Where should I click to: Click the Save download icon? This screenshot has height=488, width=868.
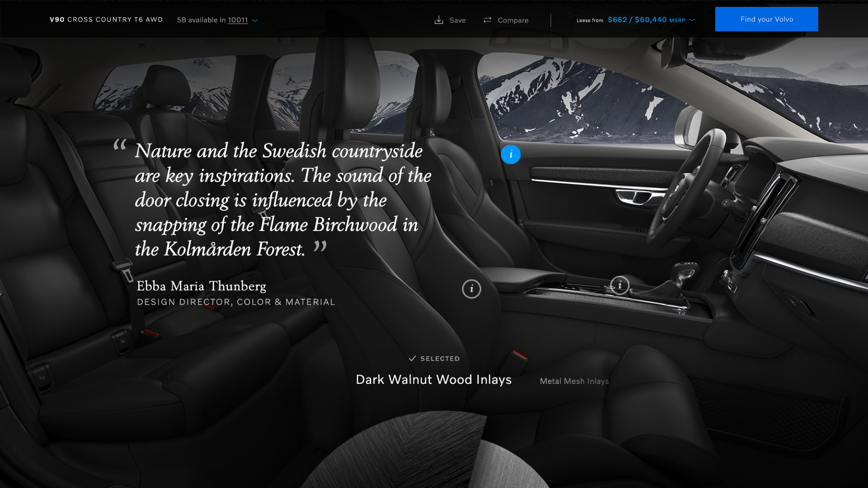pyautogui.click(x=439, y=20)
